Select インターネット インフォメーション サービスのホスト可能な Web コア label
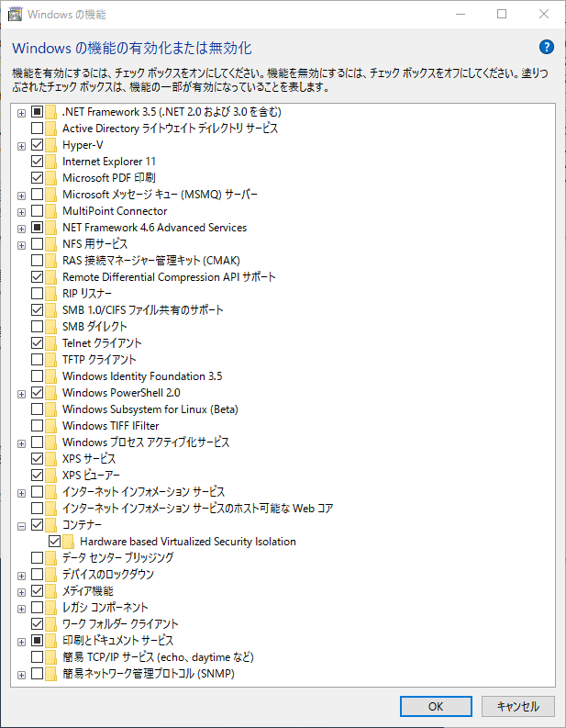 (x=198, y=509)
